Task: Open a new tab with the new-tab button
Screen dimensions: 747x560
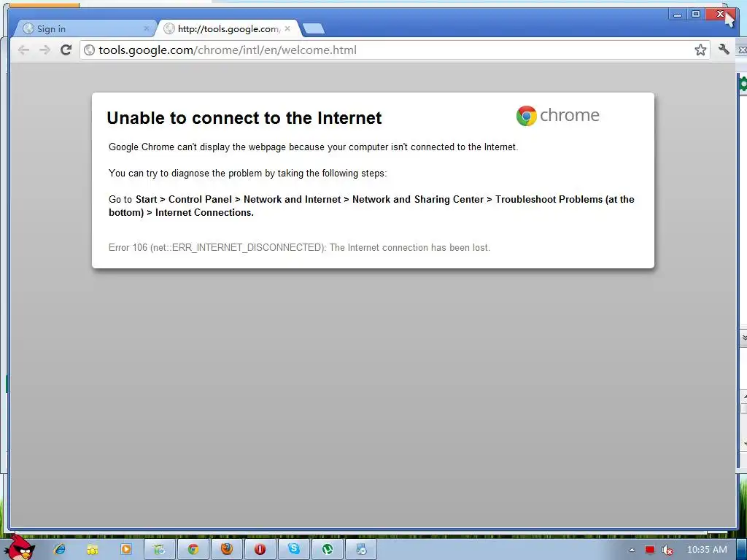Action: point(314,29)
